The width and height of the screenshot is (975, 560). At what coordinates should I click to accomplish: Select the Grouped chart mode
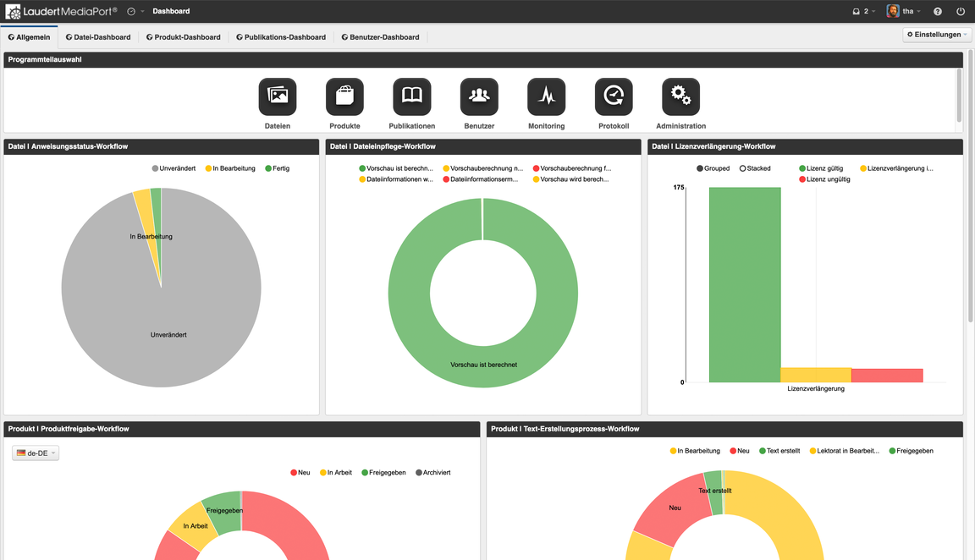tap(713, 168)
